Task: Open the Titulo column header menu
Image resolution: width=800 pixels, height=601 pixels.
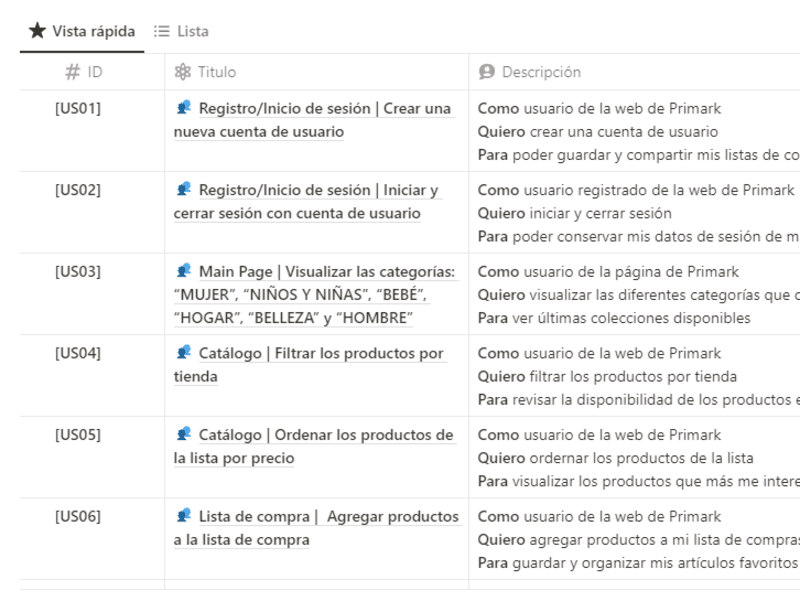Action: click(x=316, y=72)
